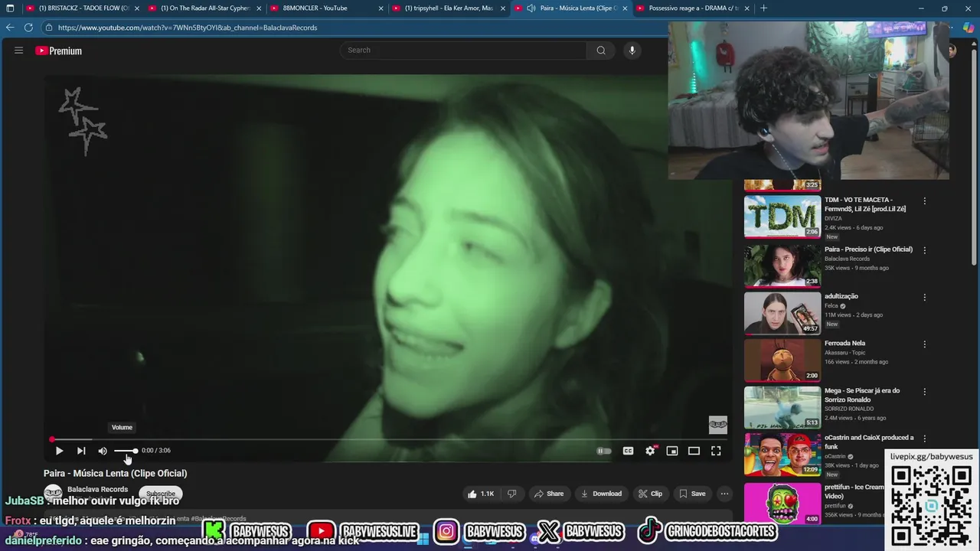Viewport: 980px width, 551px height.
Task: Open the YouTube guide hamburger menu
Action: coord(18,51)
